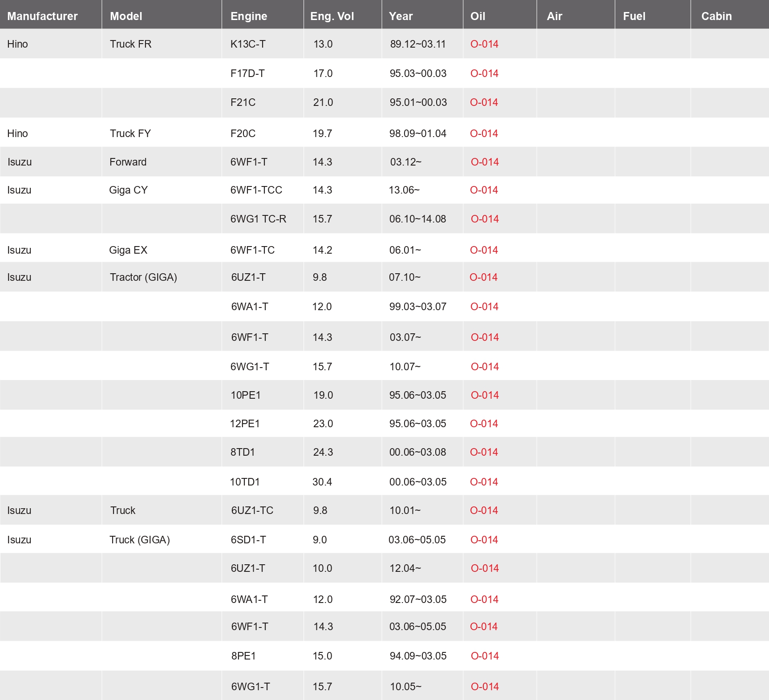Click the year range 98.09~01.04

[x=418, y=134]
